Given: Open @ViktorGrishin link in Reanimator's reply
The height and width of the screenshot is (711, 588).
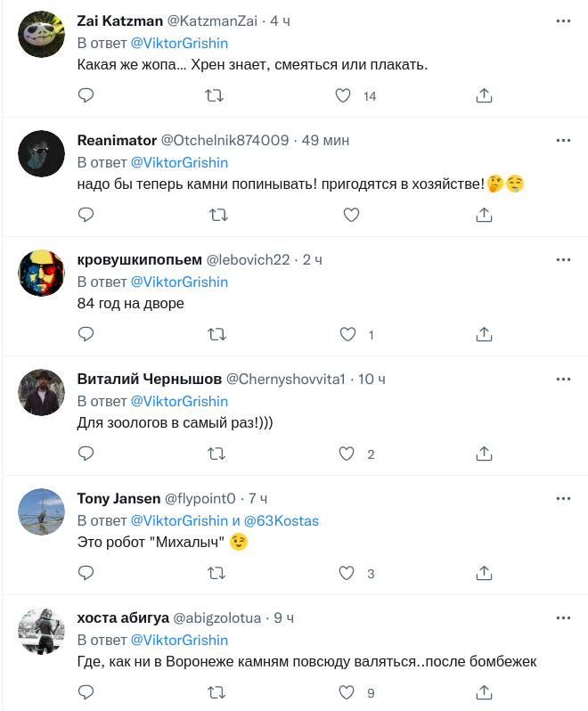Looking at the screenshot, I should (179, 162).
